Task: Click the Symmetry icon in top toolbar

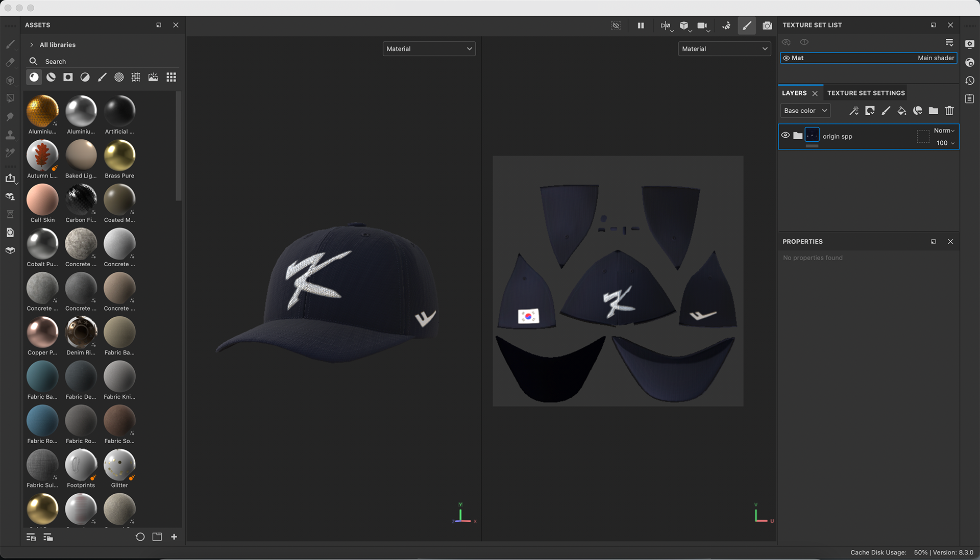Action: point(666,26)
